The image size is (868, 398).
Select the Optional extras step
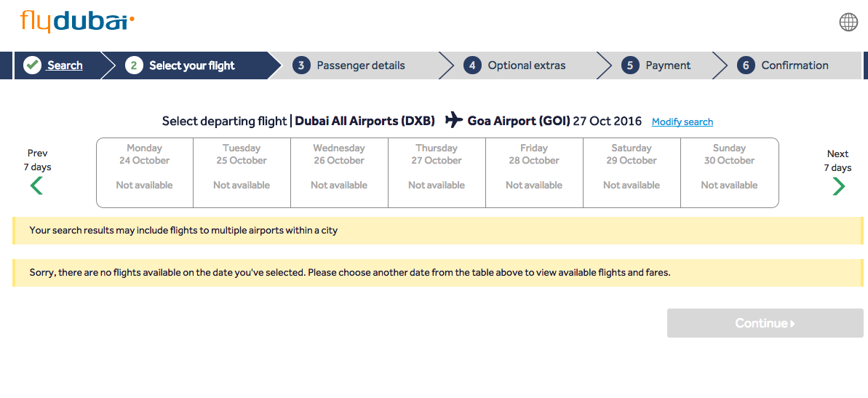click(x=526, y=65)
